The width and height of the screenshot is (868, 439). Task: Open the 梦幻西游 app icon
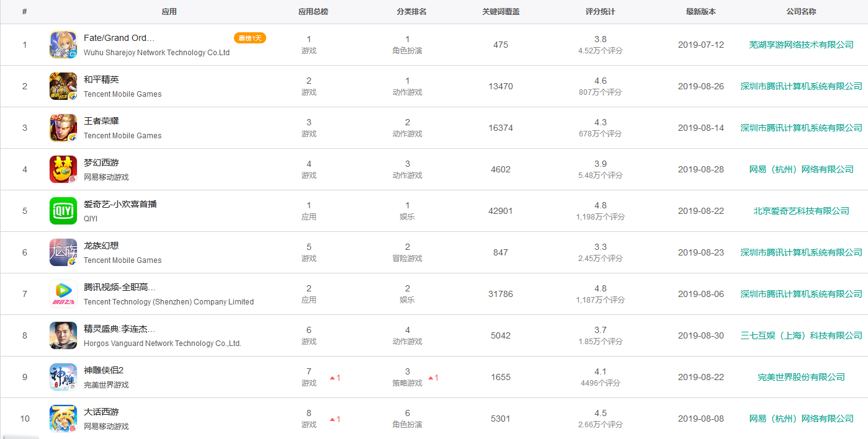tap(63, 169)
